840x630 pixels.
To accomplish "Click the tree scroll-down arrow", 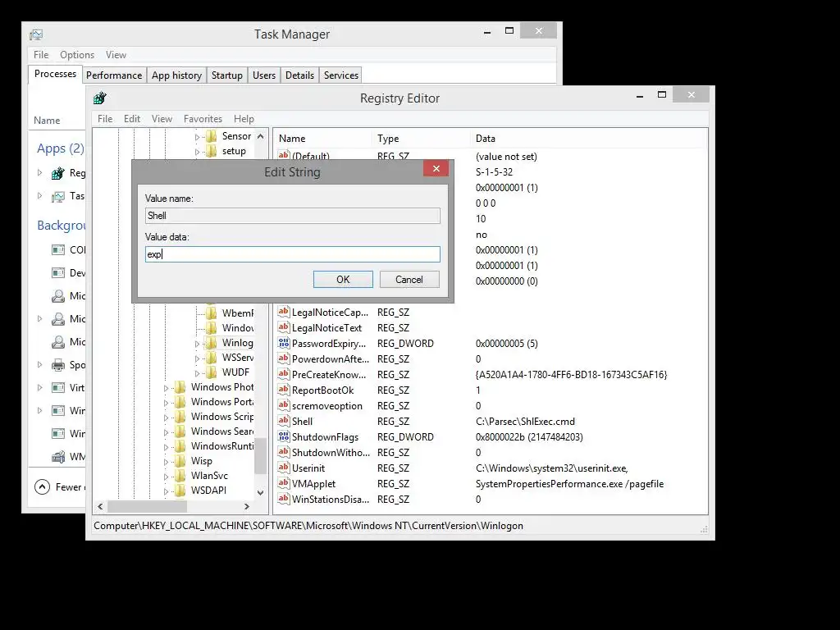I will (x=260, y=492).
